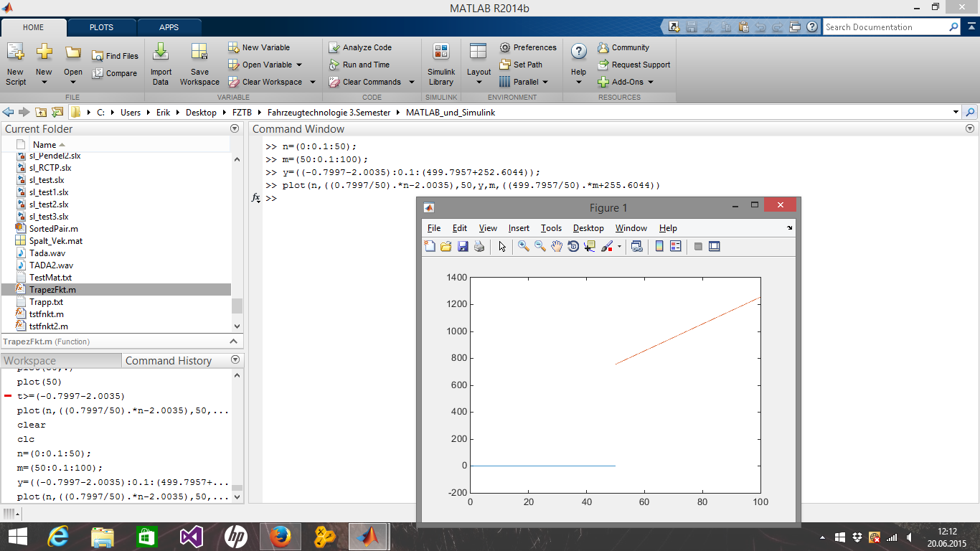This screenshot has width=980, height=551.
Task: Toggle the Edit Plot arrow tool
Action: (x=502, y=247)
